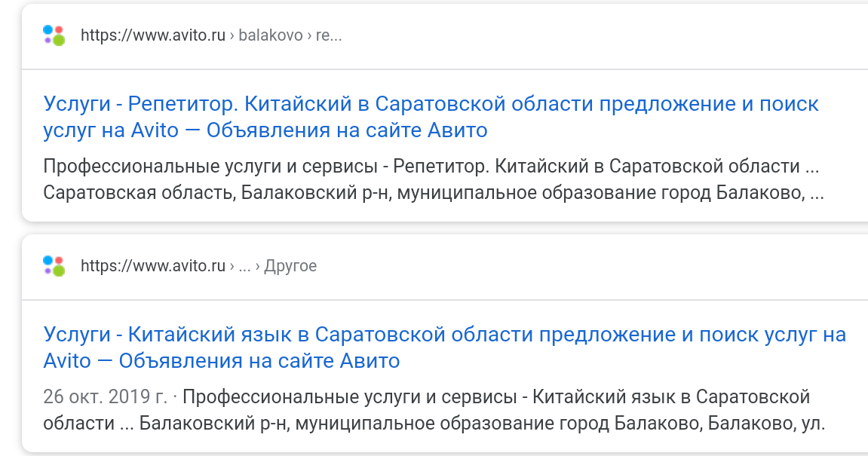Select the Другое breadcrumb

(290, 266)
